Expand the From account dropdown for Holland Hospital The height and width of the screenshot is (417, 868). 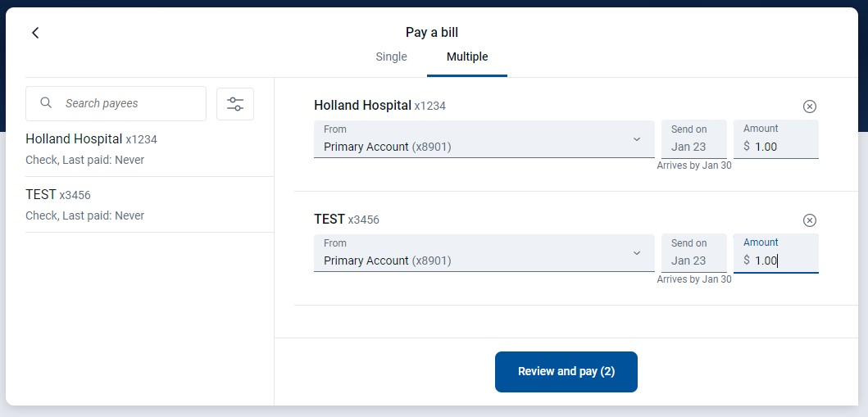(x=484, y=139)
